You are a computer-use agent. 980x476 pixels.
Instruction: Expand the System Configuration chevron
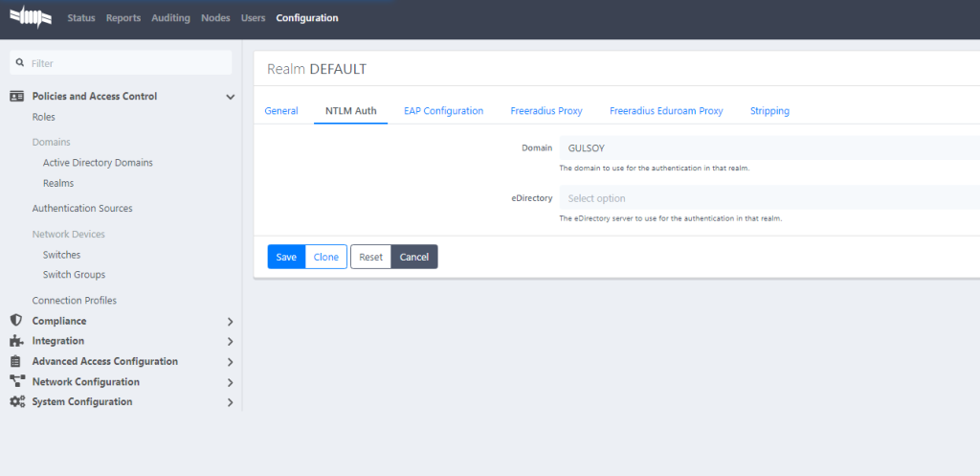click(230, 403)
